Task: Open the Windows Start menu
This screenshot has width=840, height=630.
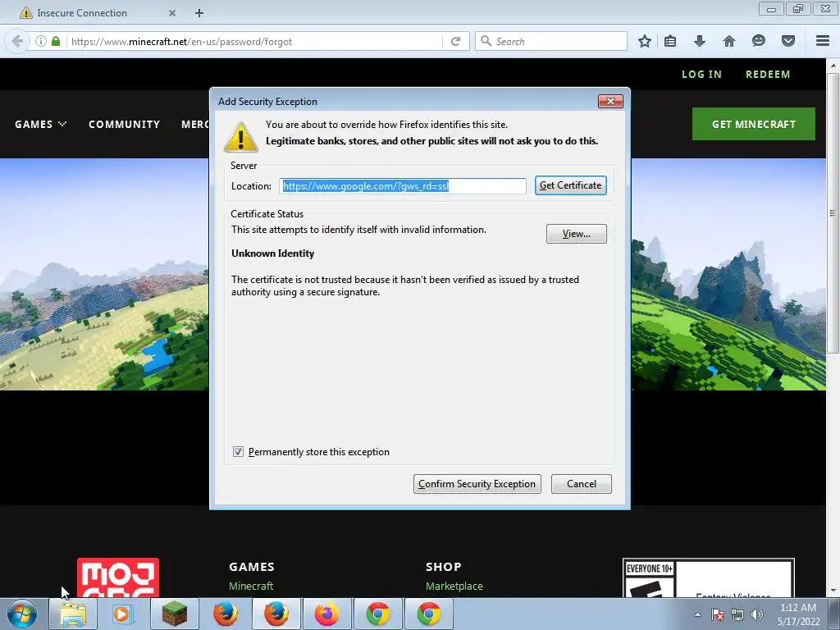Action: [x=22, y=614]
